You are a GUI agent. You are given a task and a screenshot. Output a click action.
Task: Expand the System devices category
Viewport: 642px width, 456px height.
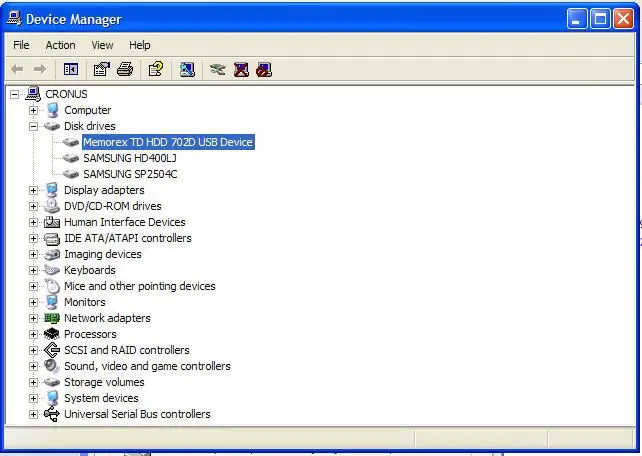pos(34,398)
